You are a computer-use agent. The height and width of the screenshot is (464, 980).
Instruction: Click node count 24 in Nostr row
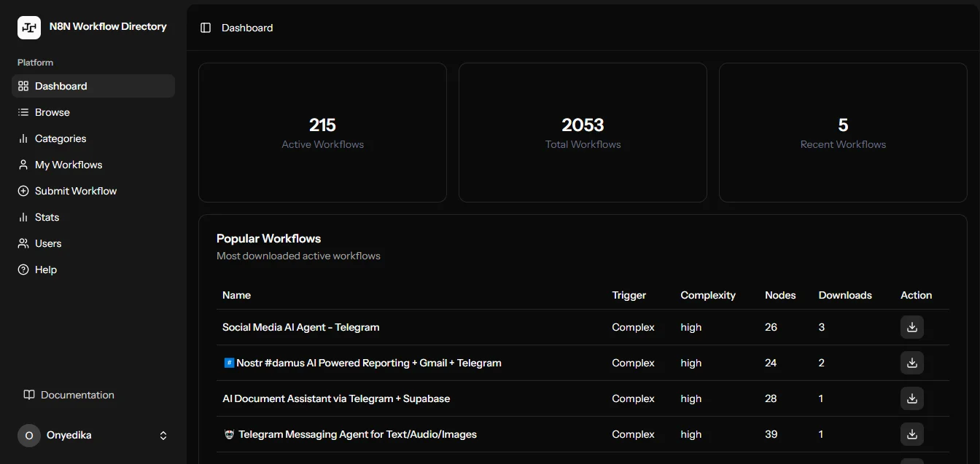(x=771, y=363)
